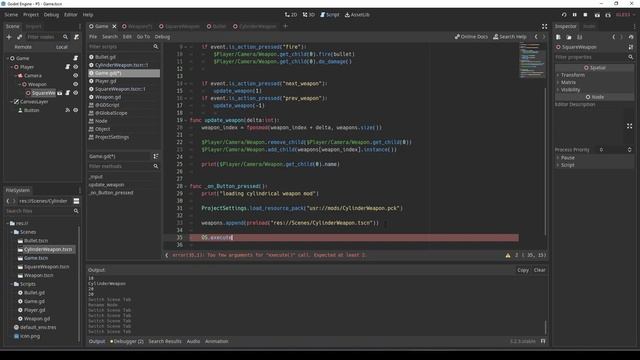Toggle Camera node visibility

tap(76, 76)
